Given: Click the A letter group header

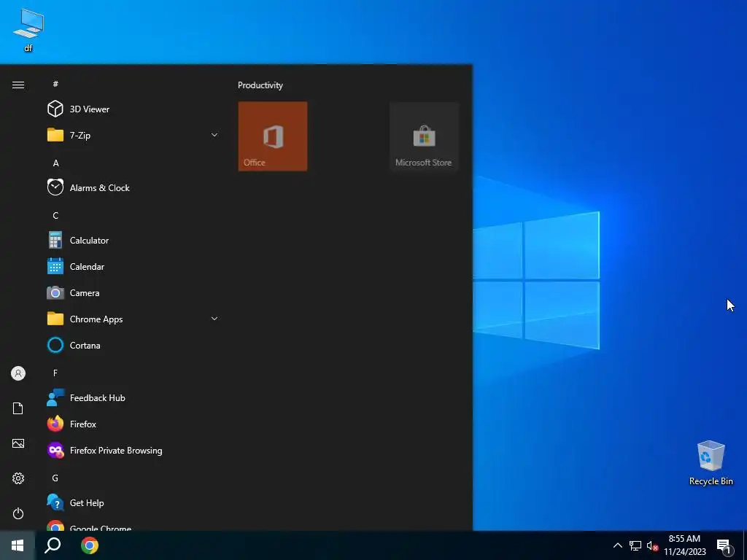Looking at the screenshot, I should [x=55, y=163].
